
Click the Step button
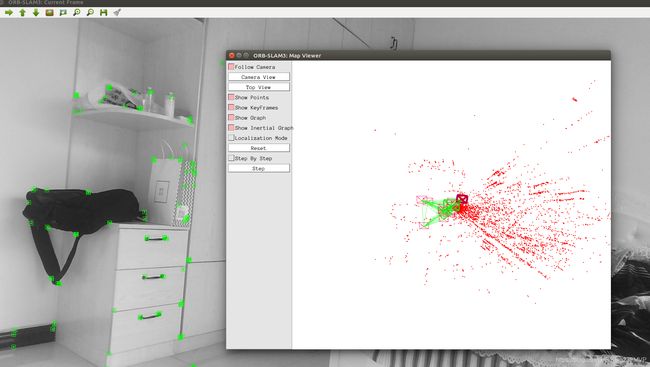[x=259, y=168]
